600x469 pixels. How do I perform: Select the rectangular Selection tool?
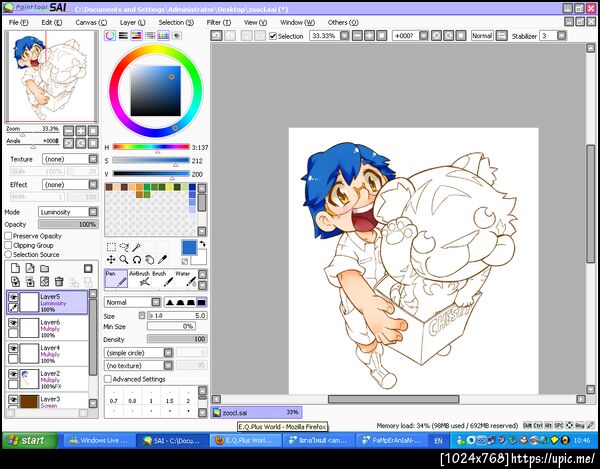pos(111,247)
